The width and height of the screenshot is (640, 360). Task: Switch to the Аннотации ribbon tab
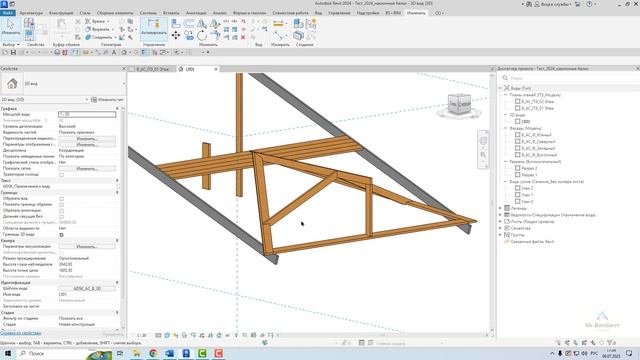(x=196, y=13)
